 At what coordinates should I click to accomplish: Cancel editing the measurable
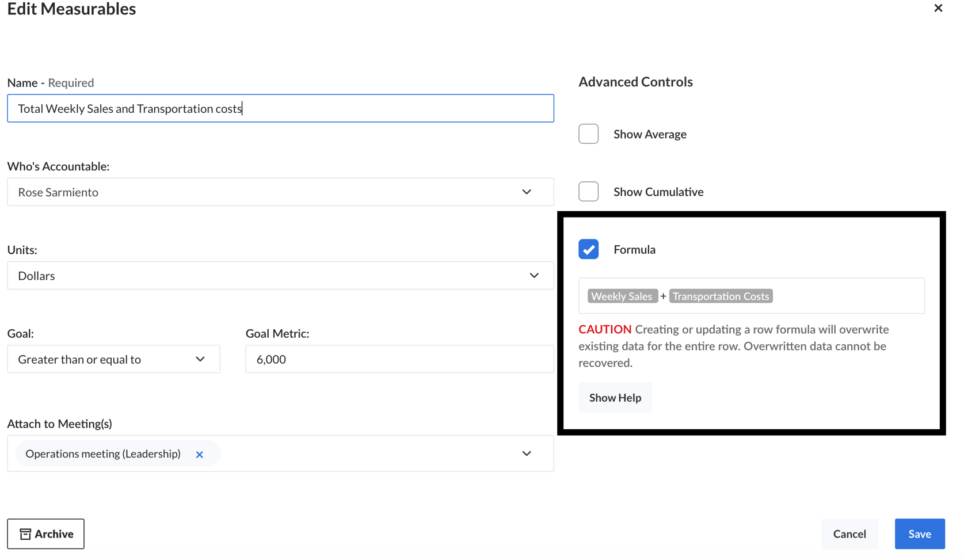(x=849, y=534)
